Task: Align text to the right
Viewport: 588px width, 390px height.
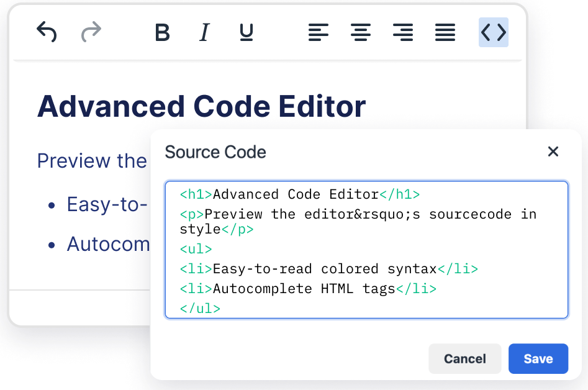Action: point(402,33)
